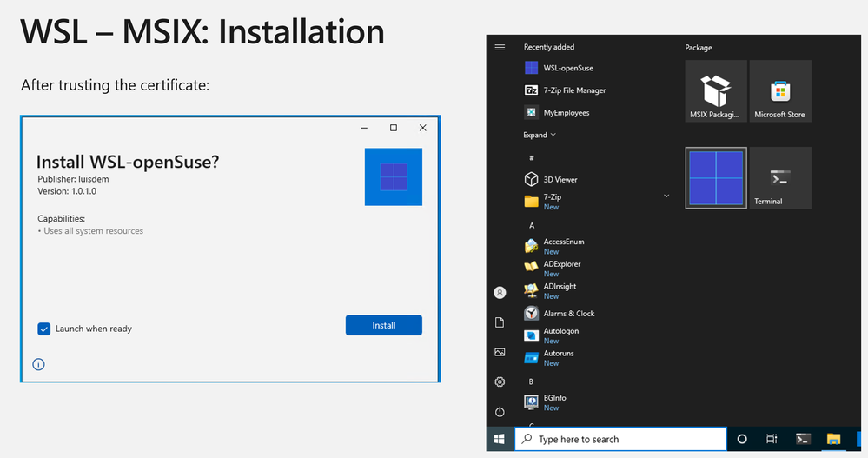Open Terminal from taskbar
This screenshot has width=868, height=458.
803,439
